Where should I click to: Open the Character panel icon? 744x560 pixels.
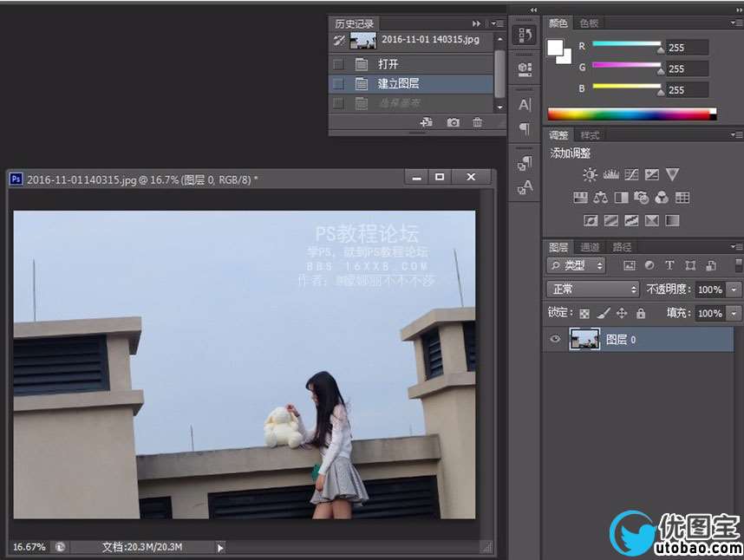[525, 104]
